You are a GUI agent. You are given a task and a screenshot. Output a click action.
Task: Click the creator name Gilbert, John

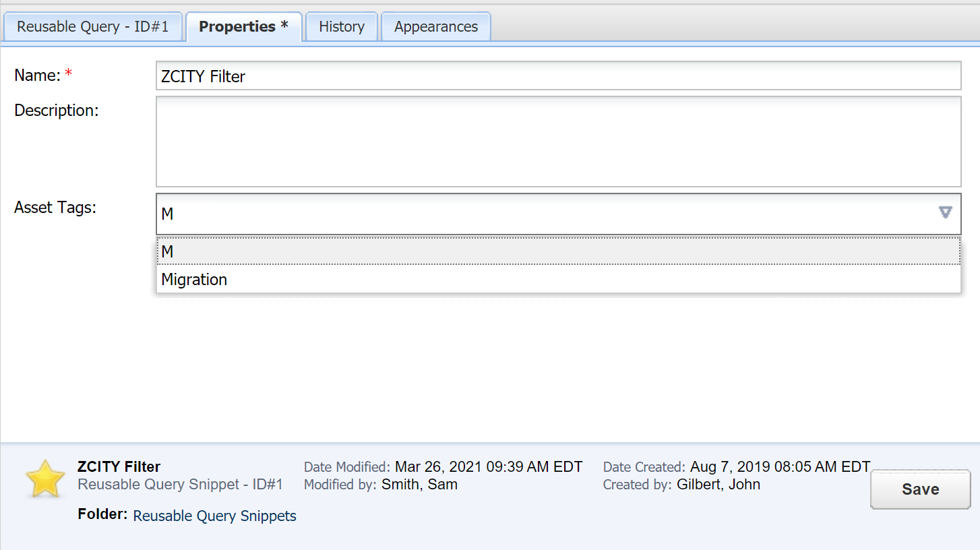click(718, 484)
